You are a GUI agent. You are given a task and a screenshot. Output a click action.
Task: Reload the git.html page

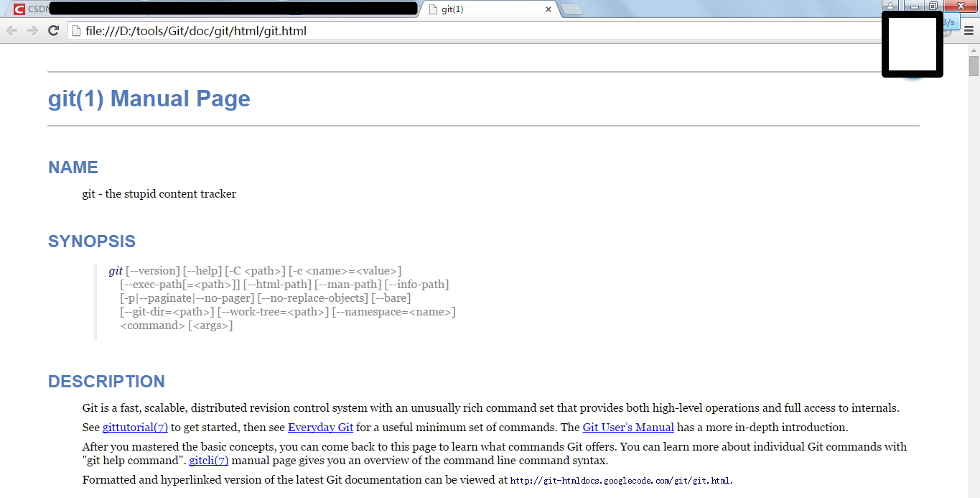pos(53,30)
